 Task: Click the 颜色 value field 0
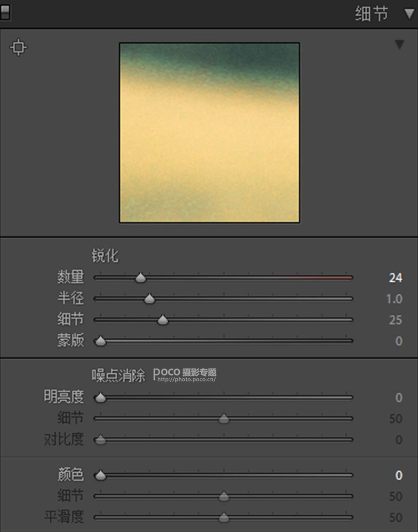pos(399,475)
